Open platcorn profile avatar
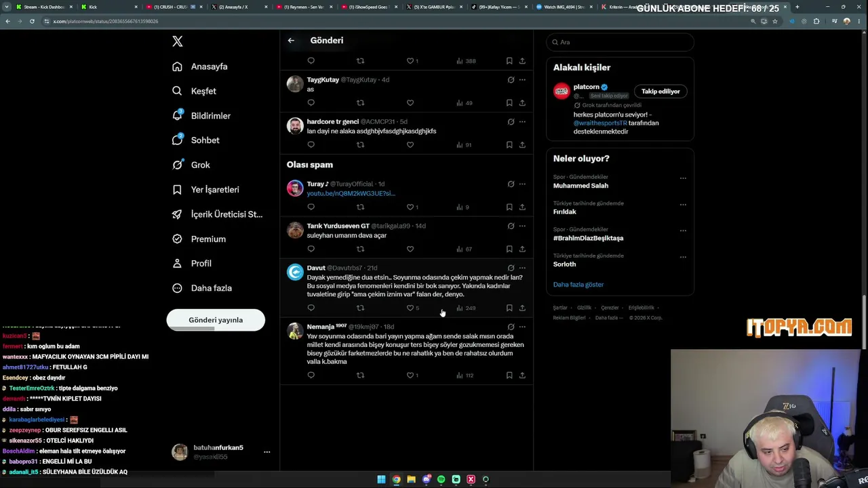This screenshot has height=488, width=868. click(x=561, y=91)
